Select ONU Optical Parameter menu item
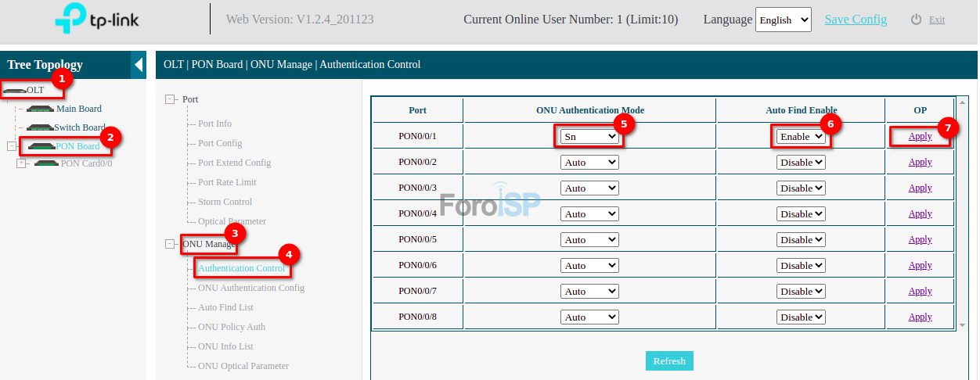Screen dimensions: 980x380 (x=243, y=366)
